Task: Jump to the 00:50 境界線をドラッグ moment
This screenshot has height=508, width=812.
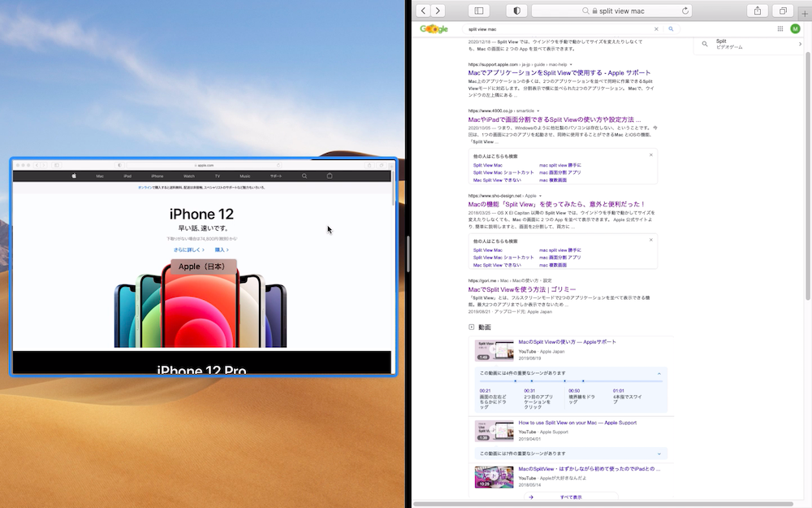Action: click(582, 396)
